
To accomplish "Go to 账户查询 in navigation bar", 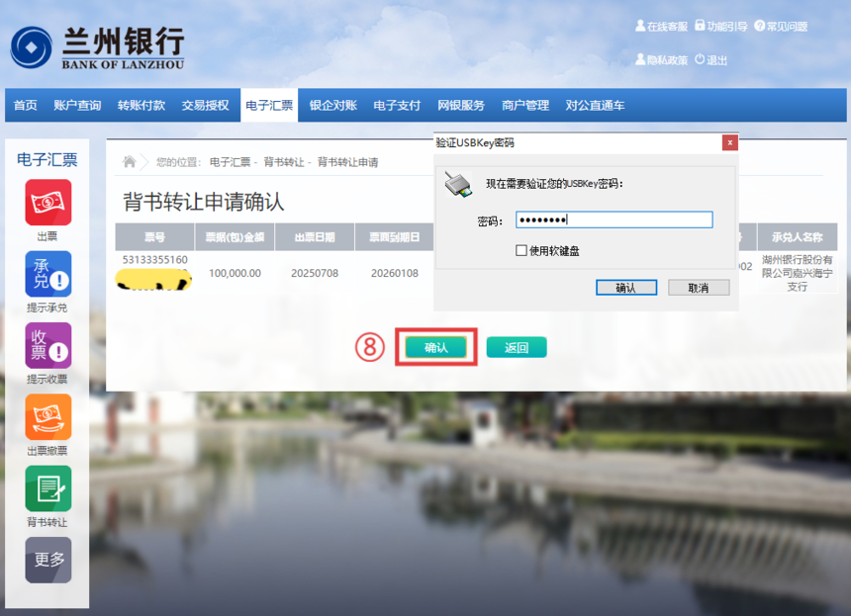I will (77, 105).
